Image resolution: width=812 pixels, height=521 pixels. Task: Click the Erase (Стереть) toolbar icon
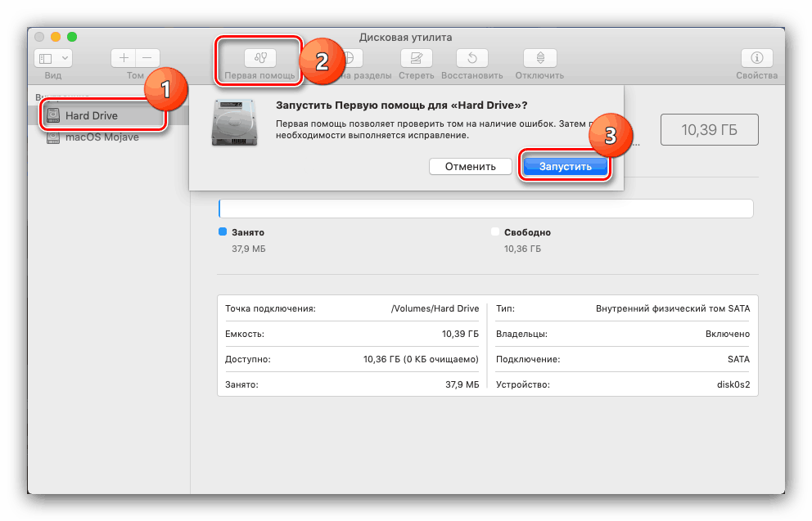tap(417, 58)
